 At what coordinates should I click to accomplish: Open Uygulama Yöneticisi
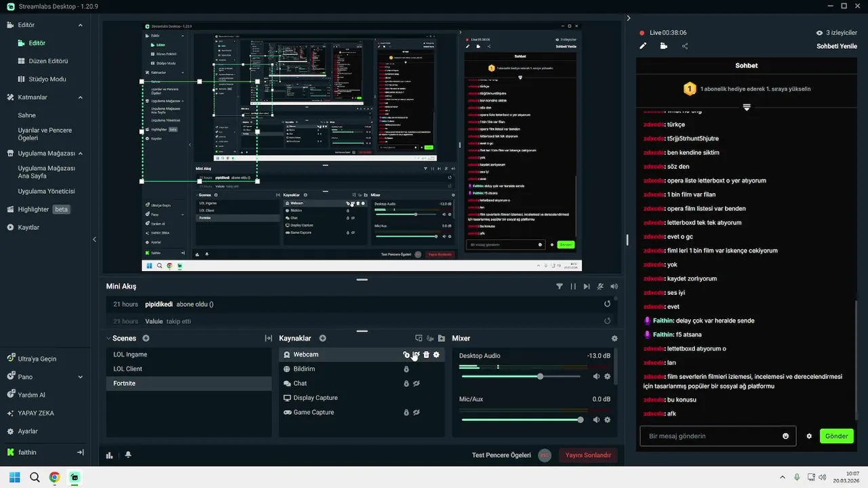click(46, 191)
